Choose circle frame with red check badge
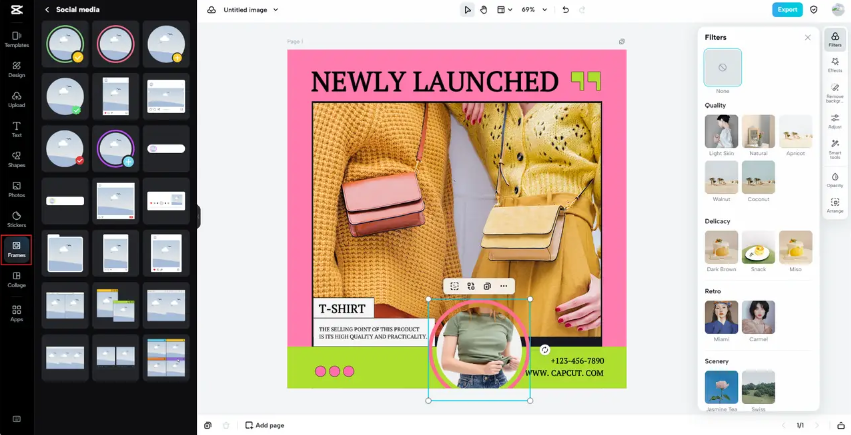Screen dimensions: 851x435 click(65, 149)
